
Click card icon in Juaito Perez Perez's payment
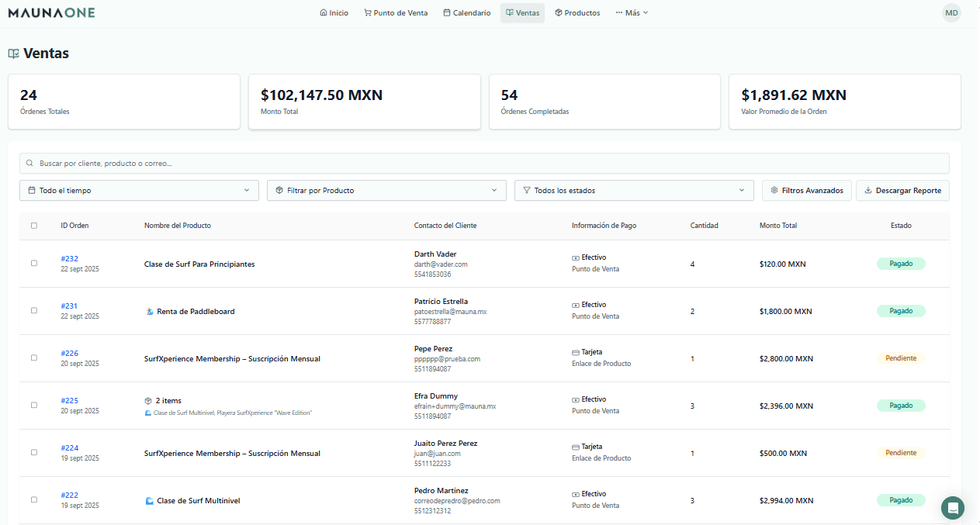[576, 447]
